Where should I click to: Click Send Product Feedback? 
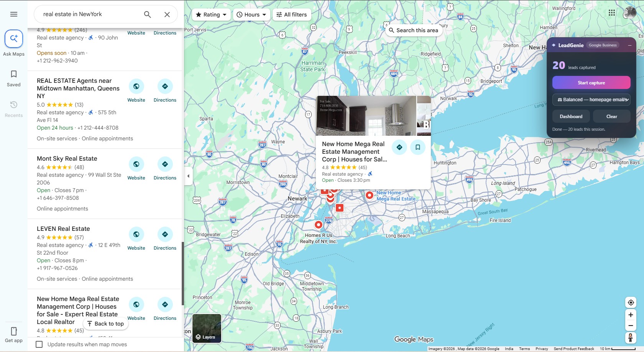click(x=574, y=349)
